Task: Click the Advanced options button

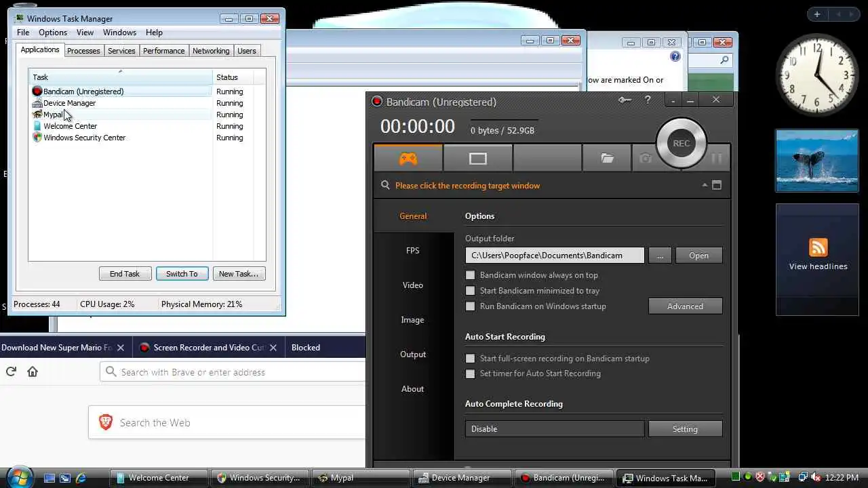Action: 685,306
